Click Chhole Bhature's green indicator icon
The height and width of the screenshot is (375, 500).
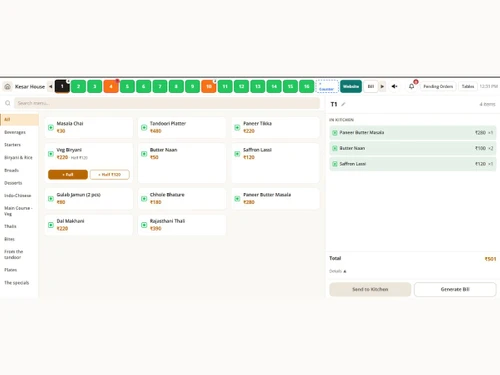[144, 199]
